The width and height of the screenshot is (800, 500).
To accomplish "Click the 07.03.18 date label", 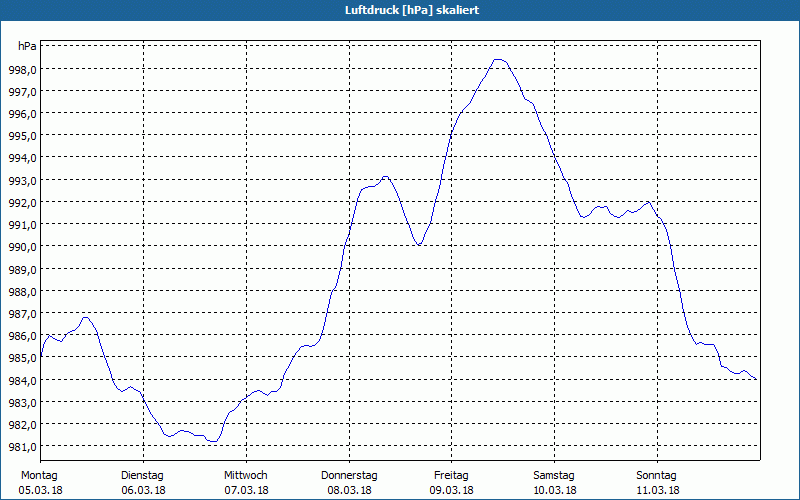I will click(x=246, y=490).
